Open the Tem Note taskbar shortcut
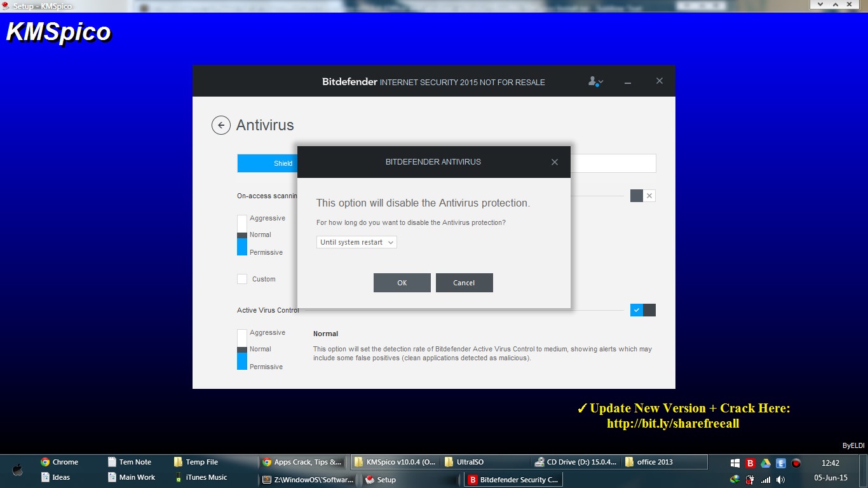This screenshot has width=868, height=488. [130, 462]
